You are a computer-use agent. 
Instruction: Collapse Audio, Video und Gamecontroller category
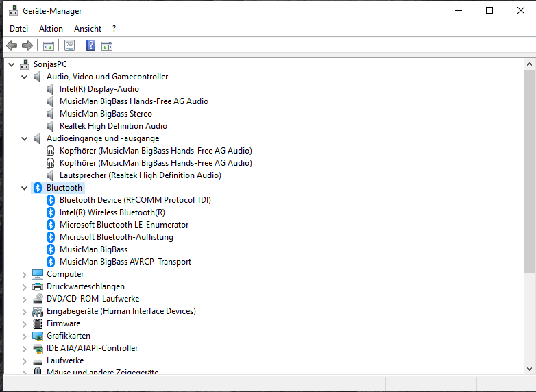(24, 77)
